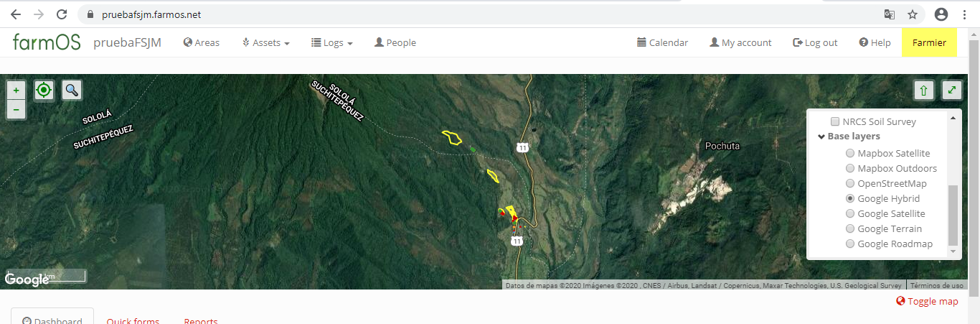Screen dimensions: 980x324
Task: Bookmark this page with the star icon
Action: click(913, 14)
